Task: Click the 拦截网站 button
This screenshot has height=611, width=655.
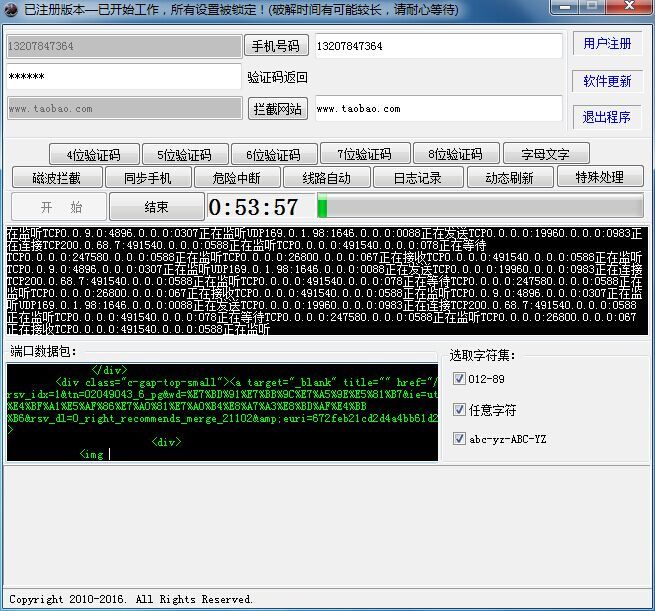Action: tap(277, 109)
